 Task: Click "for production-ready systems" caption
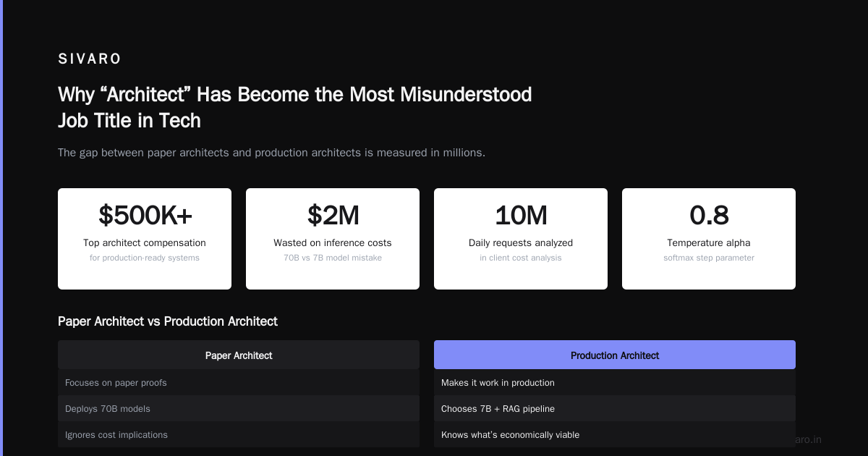145,258
